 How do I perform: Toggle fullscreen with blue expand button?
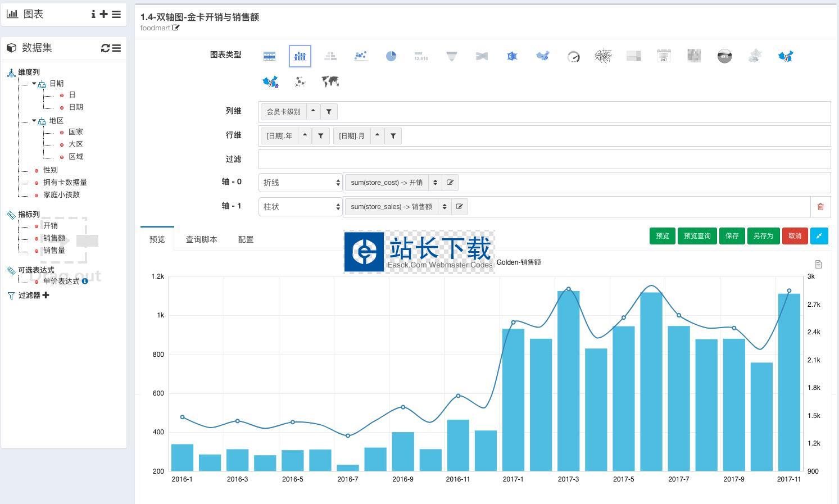tap(819, 236)
